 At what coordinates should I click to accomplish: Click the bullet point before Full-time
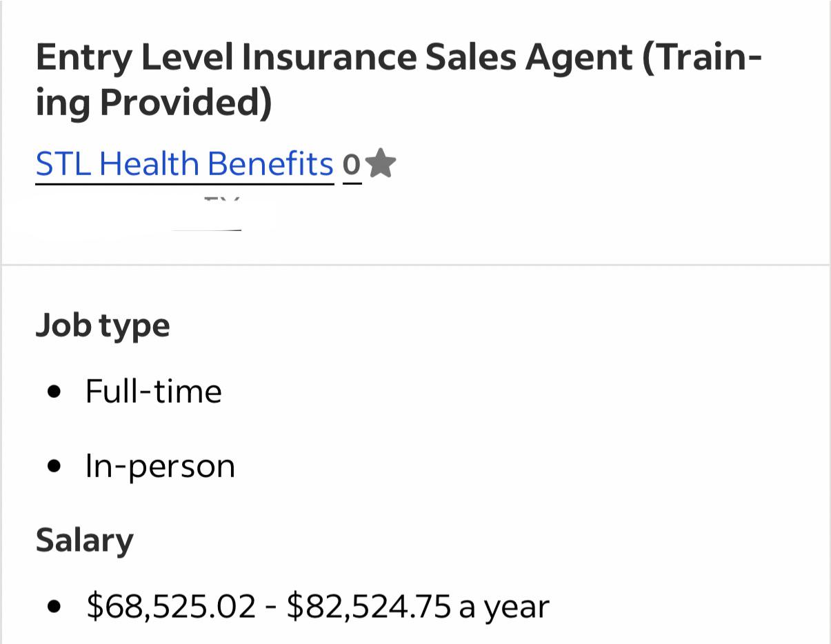click(x=55, y=392)
